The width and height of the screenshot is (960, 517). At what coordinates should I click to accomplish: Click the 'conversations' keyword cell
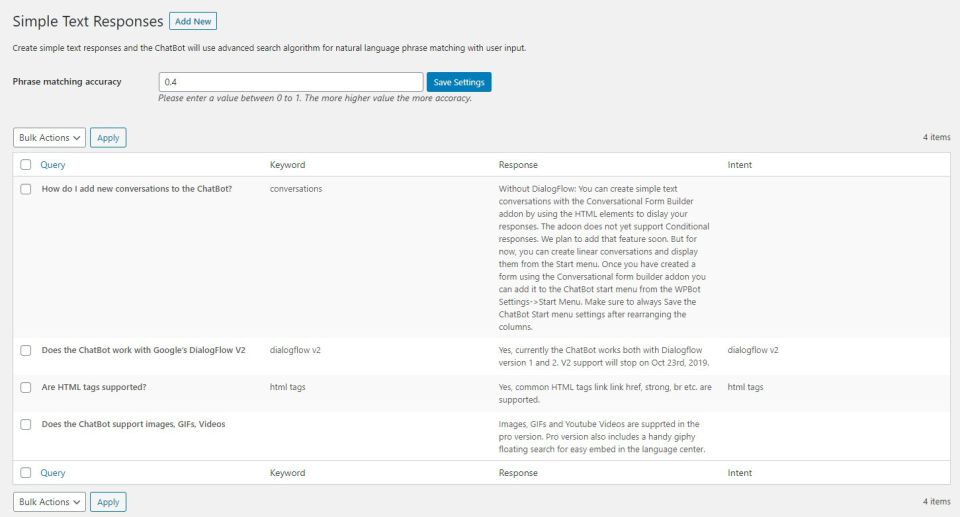[x=296, y=189]
